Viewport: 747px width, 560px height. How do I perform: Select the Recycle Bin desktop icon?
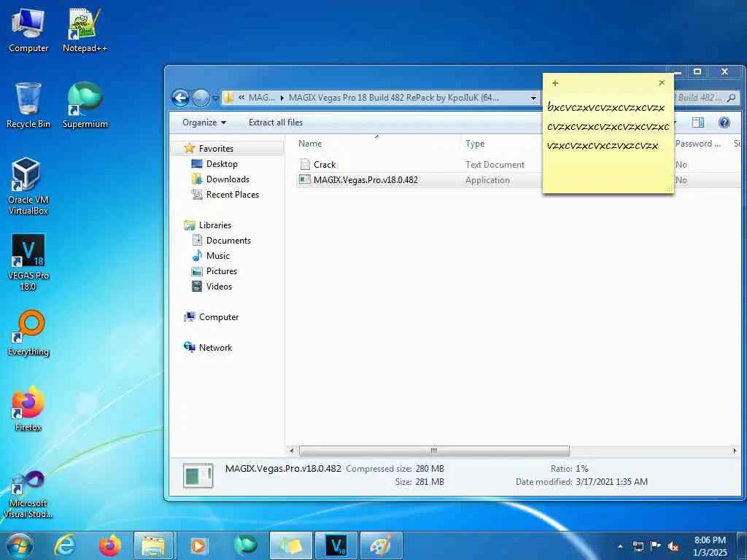[28, 105]
